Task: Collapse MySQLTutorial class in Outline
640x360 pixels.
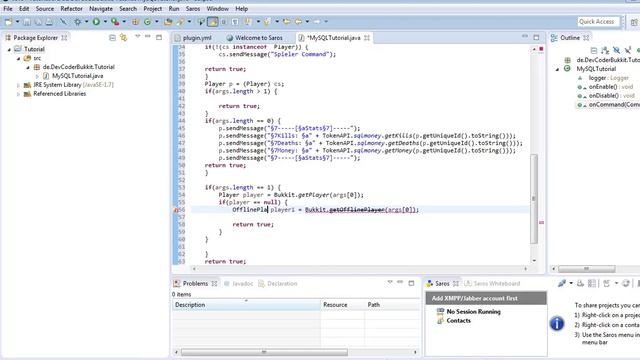Action: [557, 69]
